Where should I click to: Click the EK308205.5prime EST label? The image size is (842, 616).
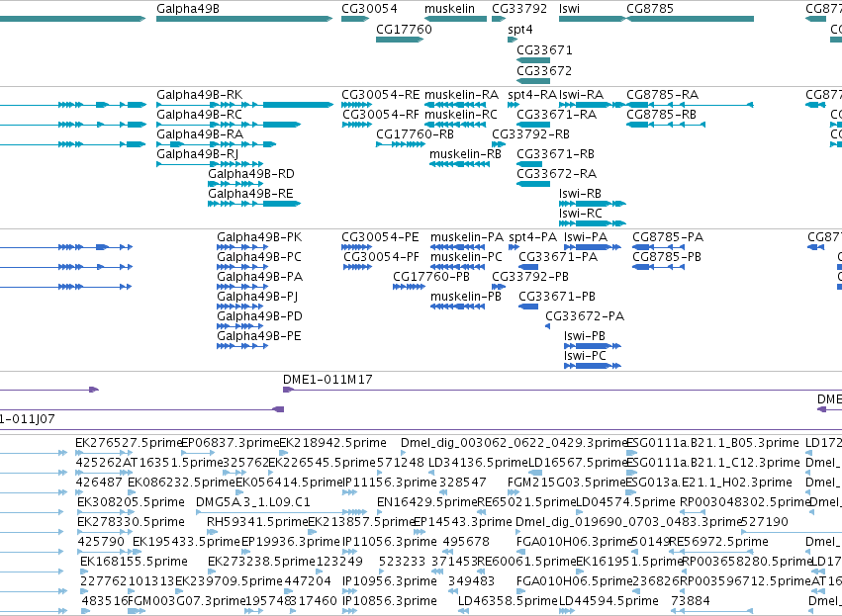tap(131, 502)
